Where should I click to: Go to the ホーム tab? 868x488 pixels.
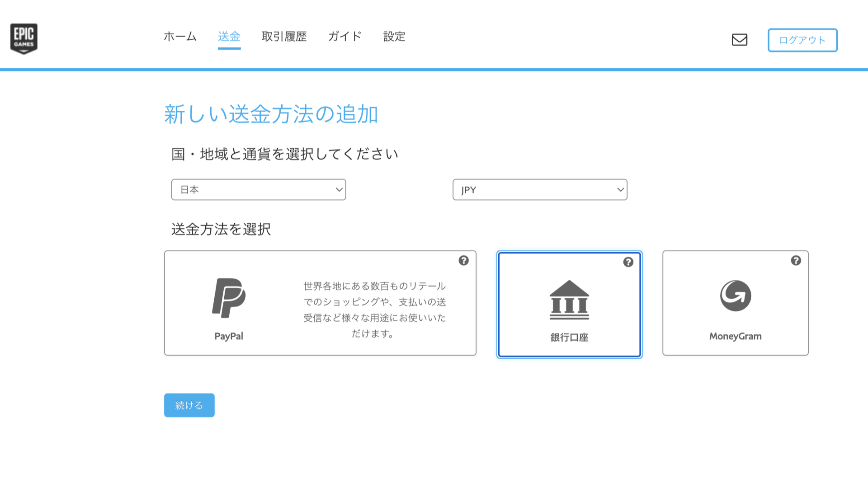click(180, 37)
